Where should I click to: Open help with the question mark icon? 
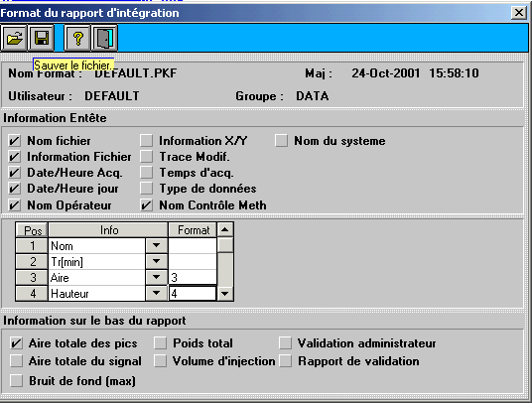pyautogui.click(x=77, y=38)
